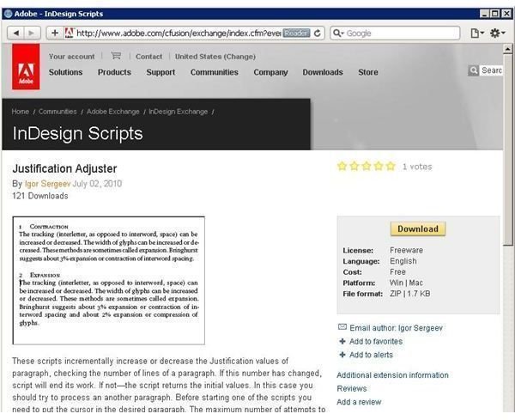The image size is (515, 420).
Task: Click the Justification Adjuster preview image
Action: tap(109, 280)
